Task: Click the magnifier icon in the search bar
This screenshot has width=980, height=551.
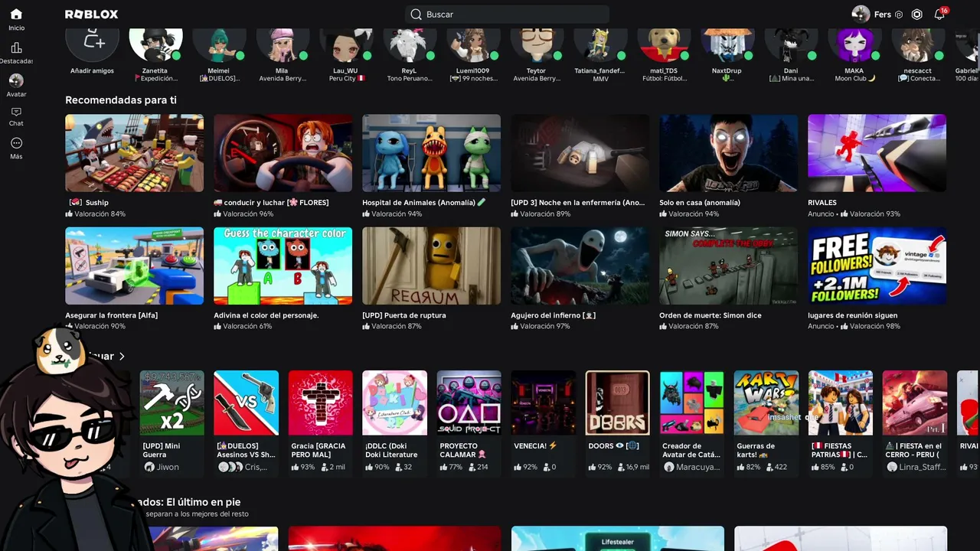Action: tap(416, 15)
